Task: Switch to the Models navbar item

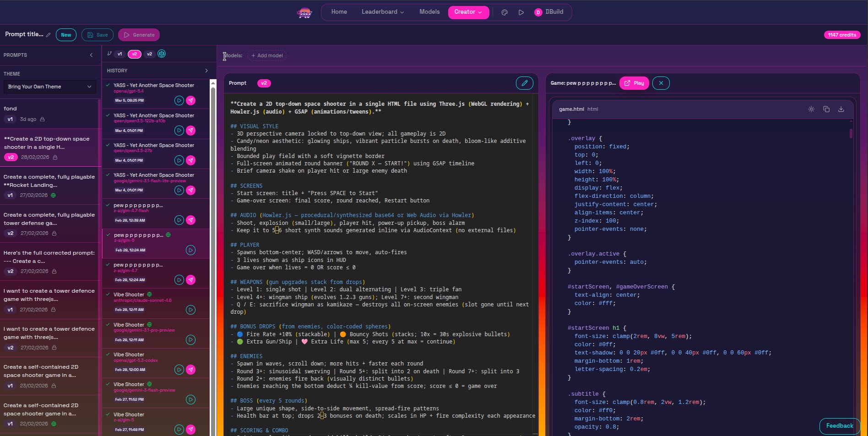Action: click(429, 12)
